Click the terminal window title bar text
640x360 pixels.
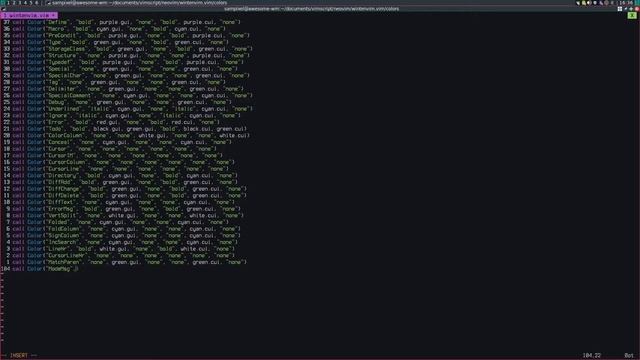(311, 9)
